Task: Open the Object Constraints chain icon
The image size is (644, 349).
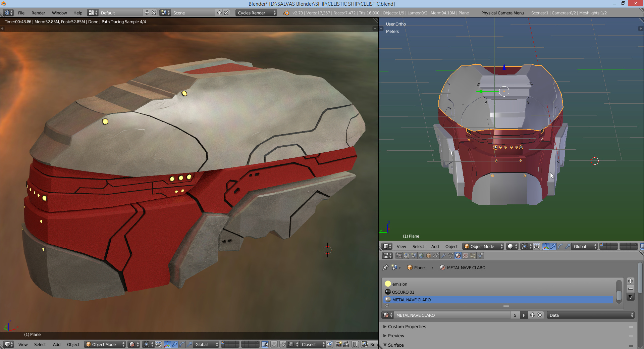Action: click(x=436, y=256)
